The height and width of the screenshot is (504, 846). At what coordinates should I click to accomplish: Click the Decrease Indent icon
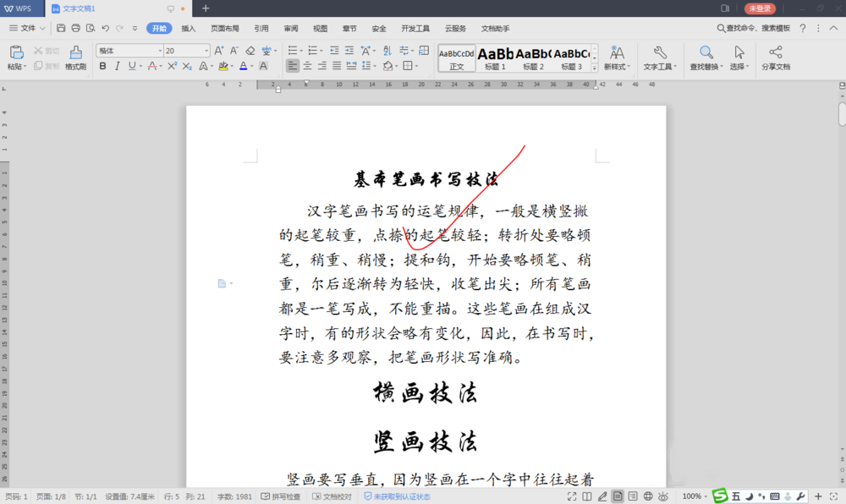(334, 51)
